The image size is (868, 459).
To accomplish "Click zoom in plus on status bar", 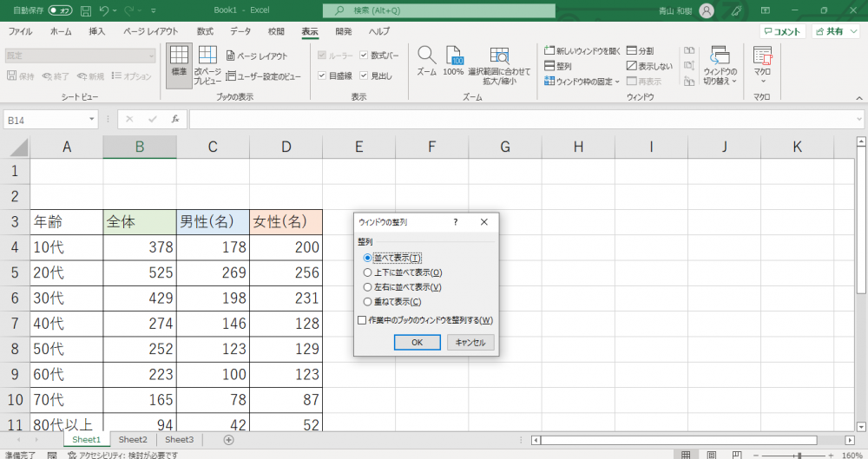I will coord(831,456).
